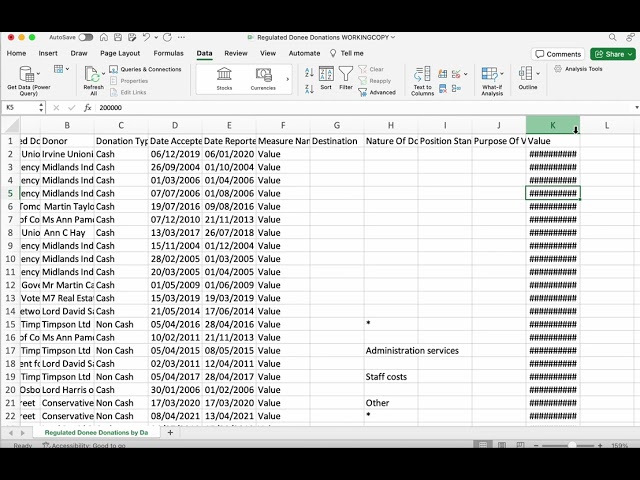
Task: Open the Page Layout tab
Action: [x=120, y=53]
